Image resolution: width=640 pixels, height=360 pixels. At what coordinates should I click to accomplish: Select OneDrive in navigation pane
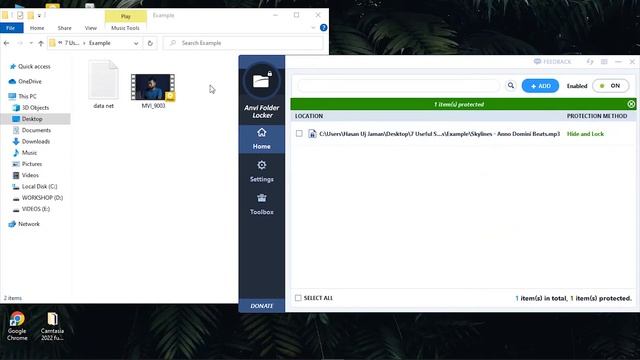(x=29, y=81)
